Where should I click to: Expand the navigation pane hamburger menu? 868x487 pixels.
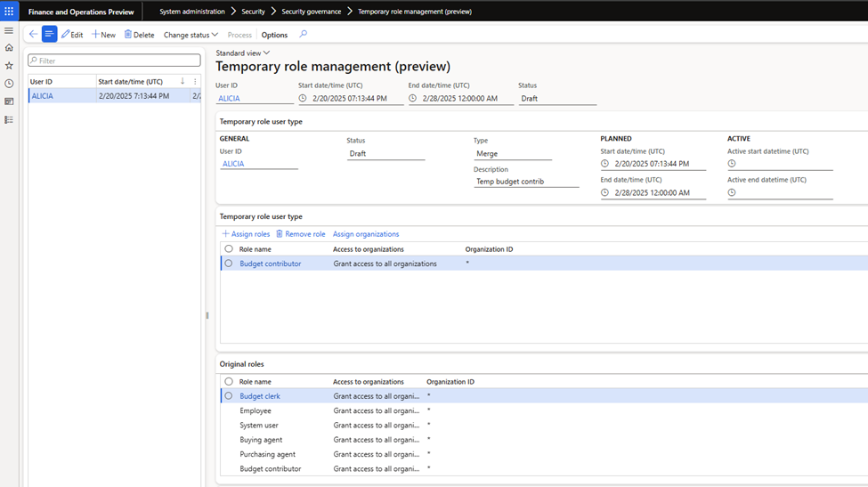[x=9, y=30]
